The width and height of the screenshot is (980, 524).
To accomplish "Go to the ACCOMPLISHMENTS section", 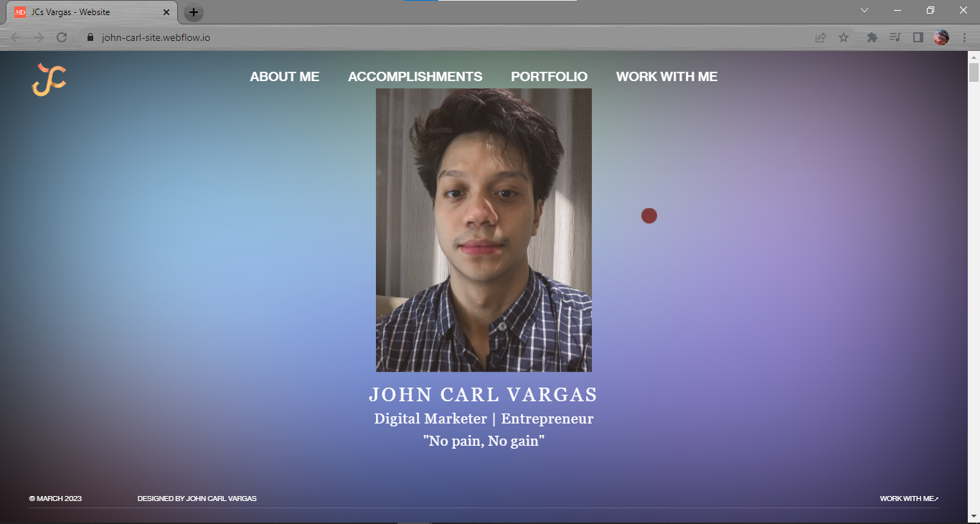I will (415, 76).
